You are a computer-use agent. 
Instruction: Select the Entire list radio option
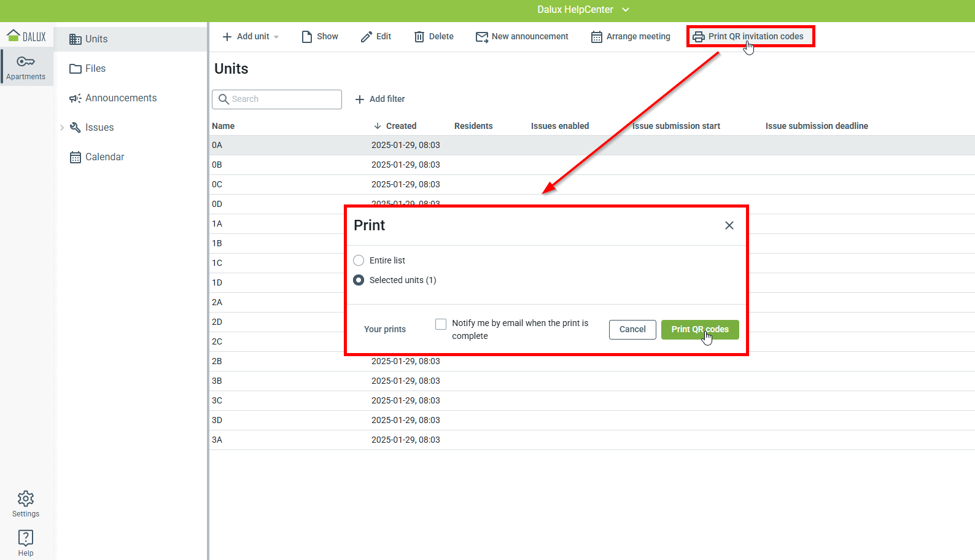359,260
